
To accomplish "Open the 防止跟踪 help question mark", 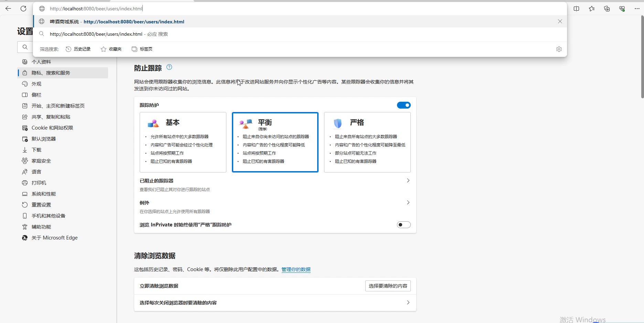I will (169, 67).
